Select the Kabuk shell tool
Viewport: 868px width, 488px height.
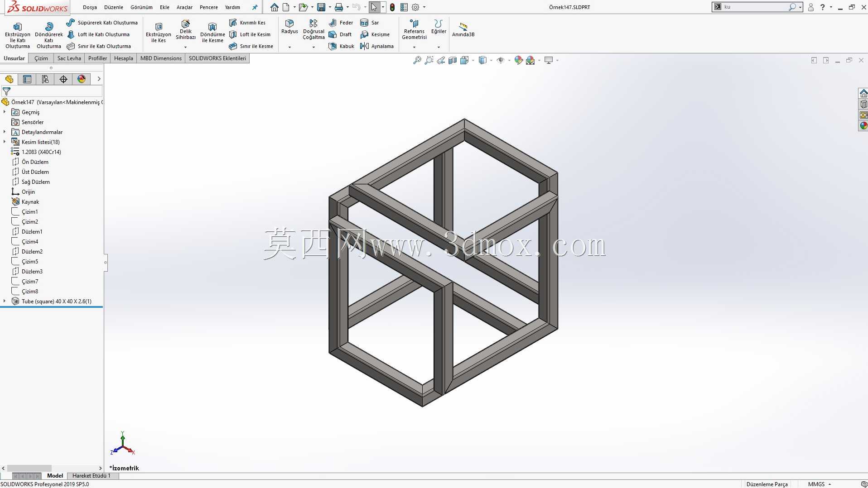342,46
